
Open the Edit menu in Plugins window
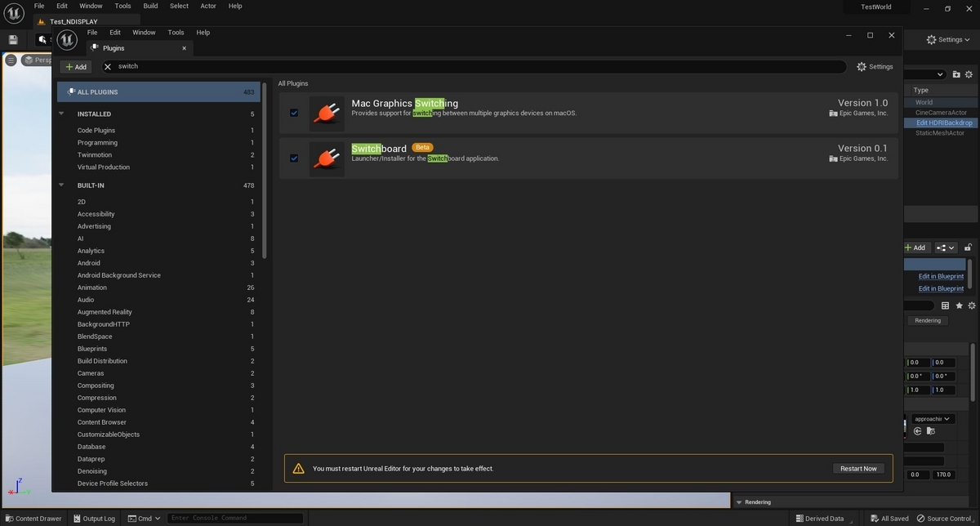tap(115, 33)
